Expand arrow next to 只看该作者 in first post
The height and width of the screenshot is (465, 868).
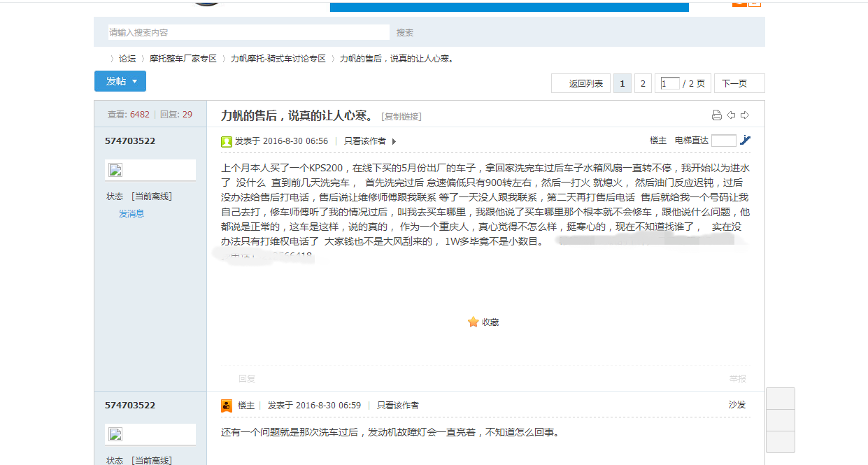tap(394, 141)
